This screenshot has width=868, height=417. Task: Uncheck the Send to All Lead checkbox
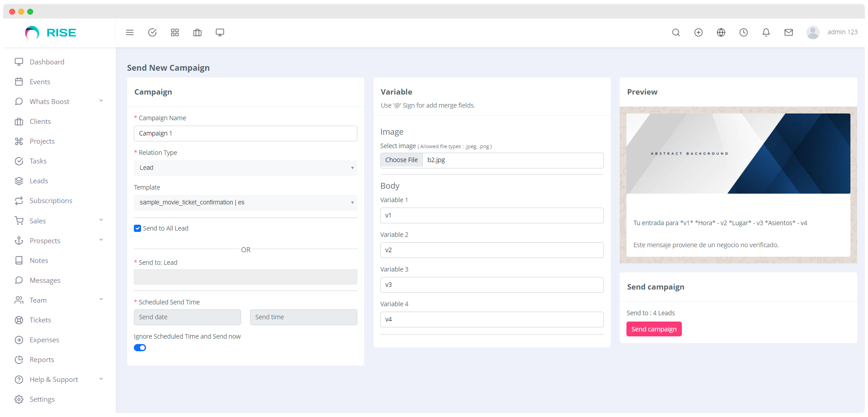(137, 228)
